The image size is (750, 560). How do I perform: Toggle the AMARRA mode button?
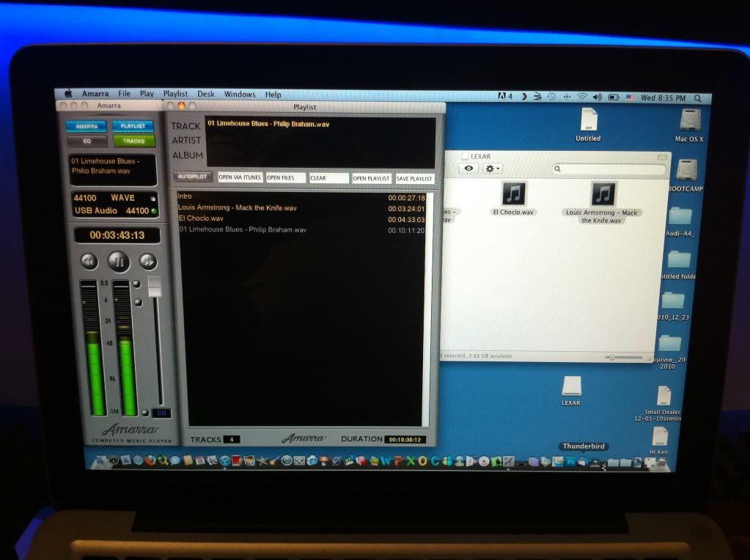[x=87, y=126]
